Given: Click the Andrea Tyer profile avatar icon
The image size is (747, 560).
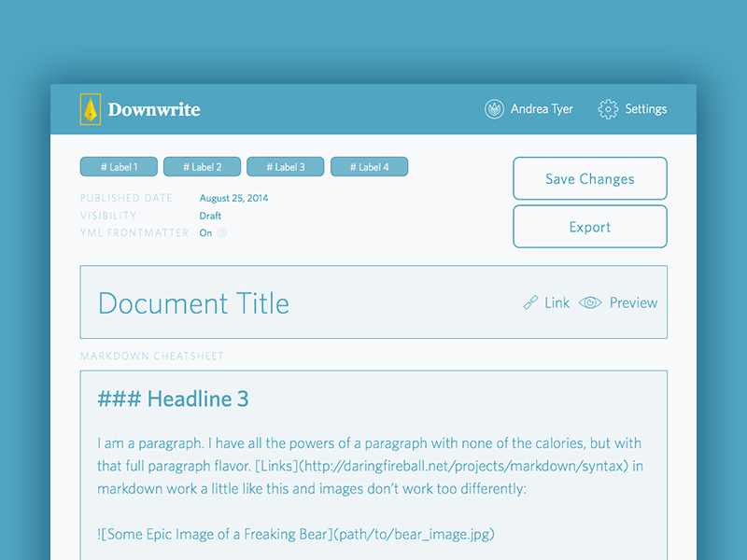Looking at the screenshot, I should (494, 109).
